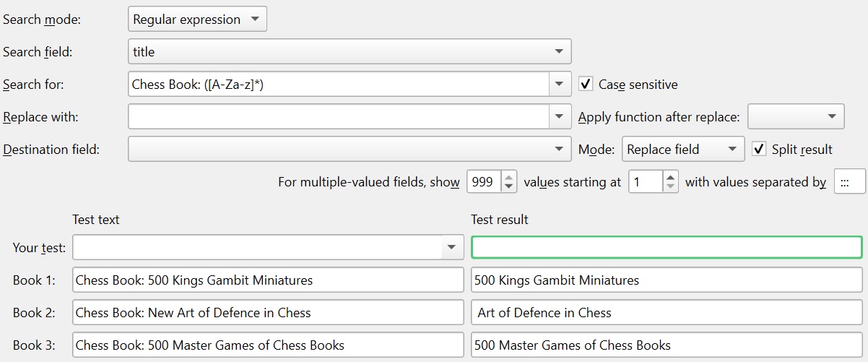Click the Your test result box
The image size is (868, 362).
(x=667, y=247)
